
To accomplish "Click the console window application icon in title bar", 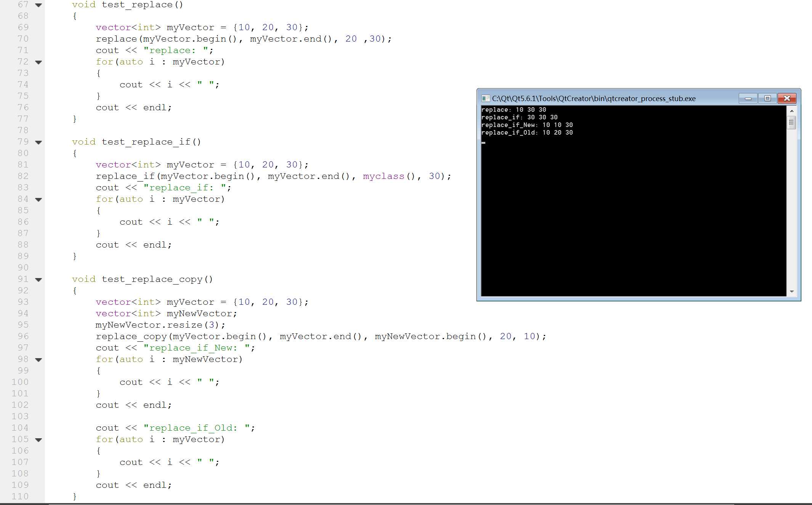I will [485, 98].
